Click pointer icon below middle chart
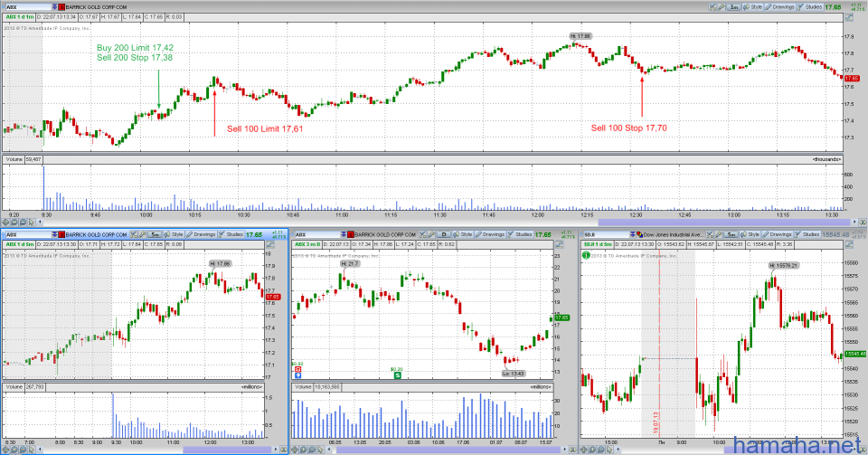The image size is (868, 455). click(x=319, y=450)
